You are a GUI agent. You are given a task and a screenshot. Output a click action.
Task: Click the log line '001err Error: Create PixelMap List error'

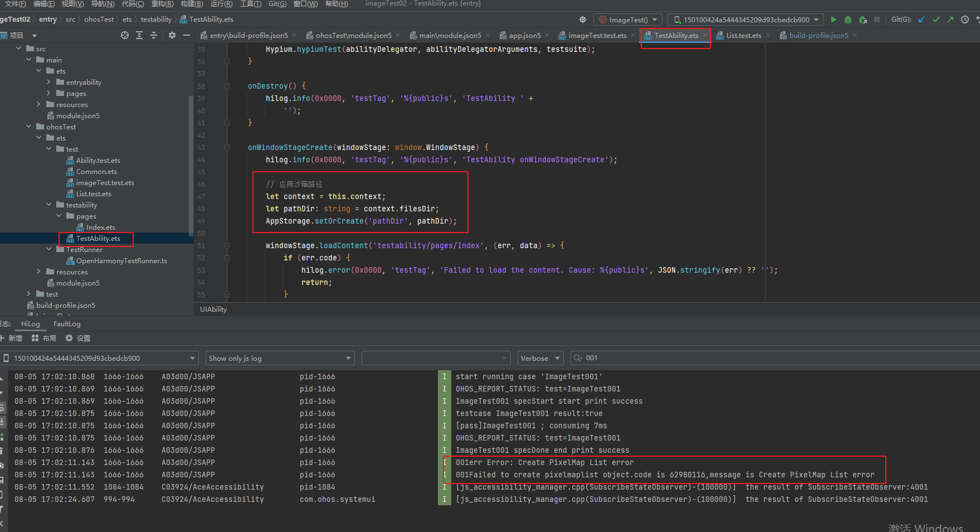(x=544, y=462)
